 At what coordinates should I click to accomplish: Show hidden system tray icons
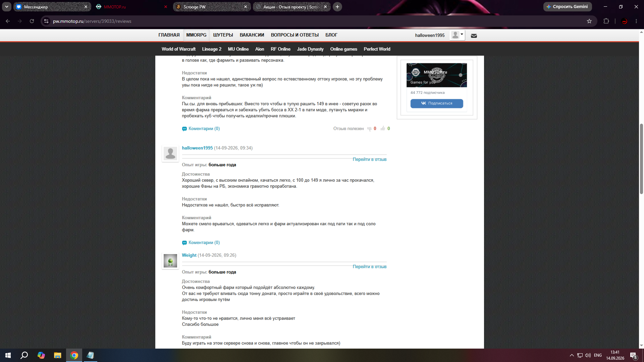pos(572,355)
